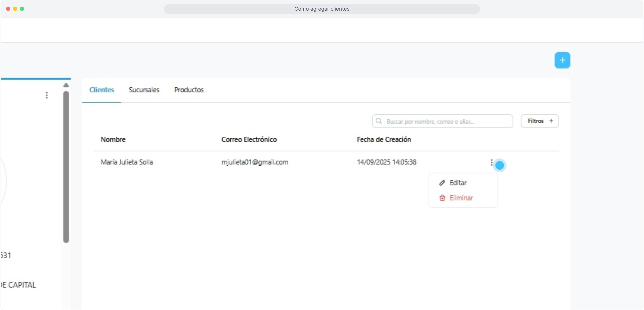
Task: Choose Eliminar in the context menu
Action: point(461,198)
